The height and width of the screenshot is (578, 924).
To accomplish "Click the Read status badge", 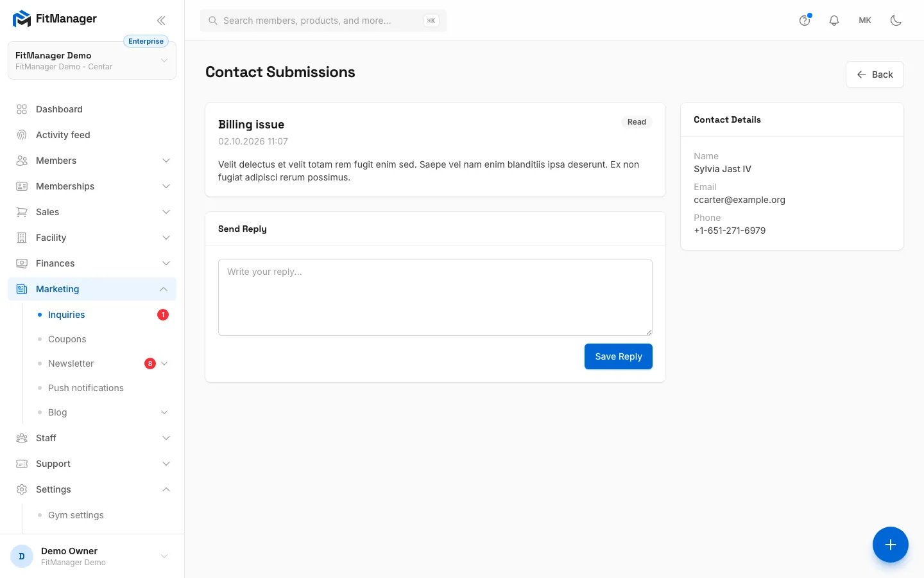I will tap(637, 122).
